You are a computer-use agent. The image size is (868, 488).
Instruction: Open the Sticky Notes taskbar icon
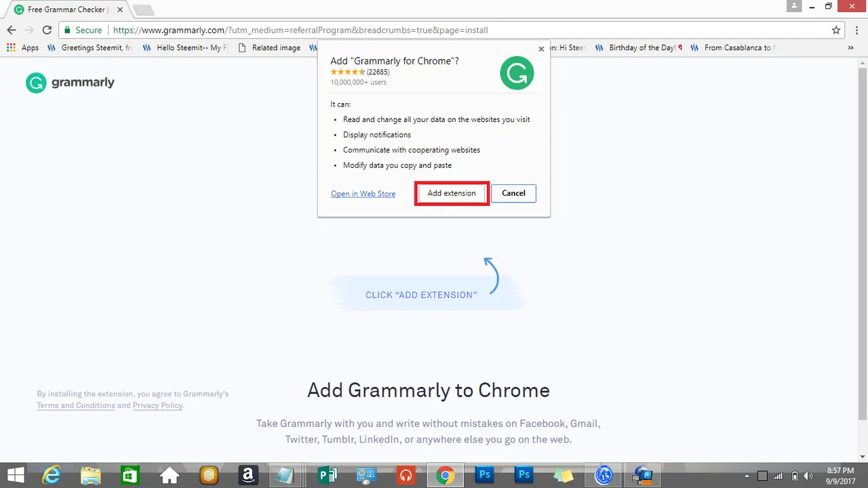pos(564,475)
